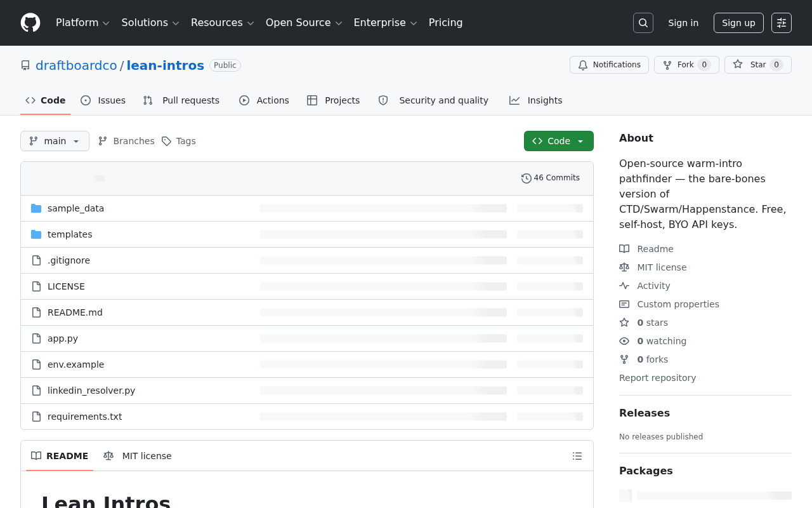Expand the Solutions menu
This screenshot has height=508, width=812.
tap(150, 23)
